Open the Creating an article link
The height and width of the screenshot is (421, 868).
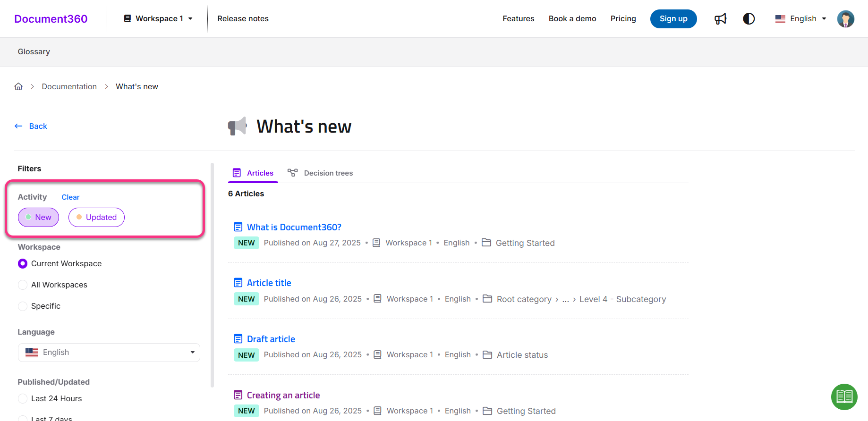[283, 395]
